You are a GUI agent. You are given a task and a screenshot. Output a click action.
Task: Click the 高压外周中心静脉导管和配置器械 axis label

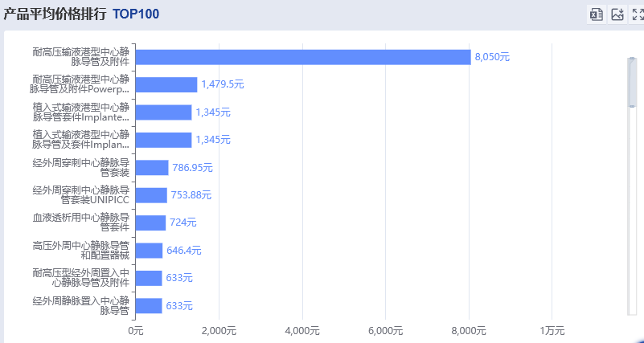pos(80,251)
